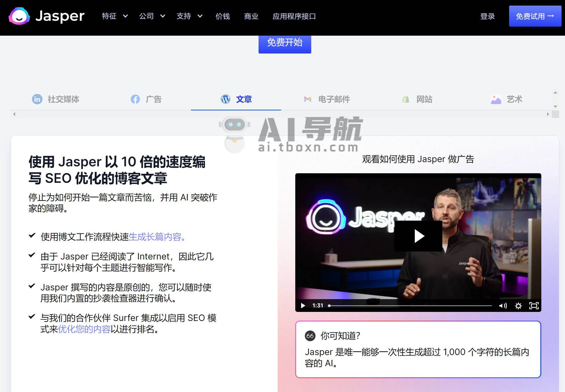Mute the video volume
Image resolution: width=565 pixels, height=392 pixels.
pos(503,306)
